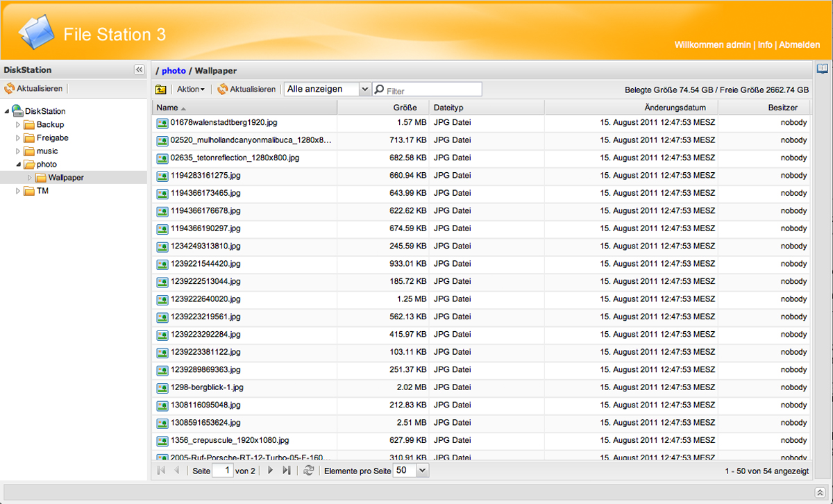Image resolution: width=833 pixels, height=504 pixels.
Task: Sort by Änderungsdatum column header
Action: pyautogui.click(x=631, y=108)
